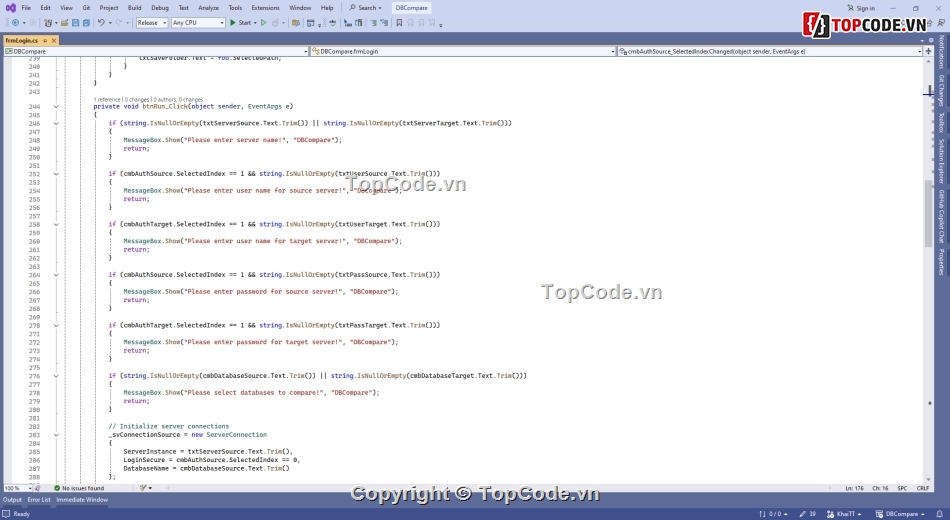Open the cmbAuthSource_SelectedIndexChanged member dropdown
The width and height of the screenshot is (950, 520).
[769, 52]
